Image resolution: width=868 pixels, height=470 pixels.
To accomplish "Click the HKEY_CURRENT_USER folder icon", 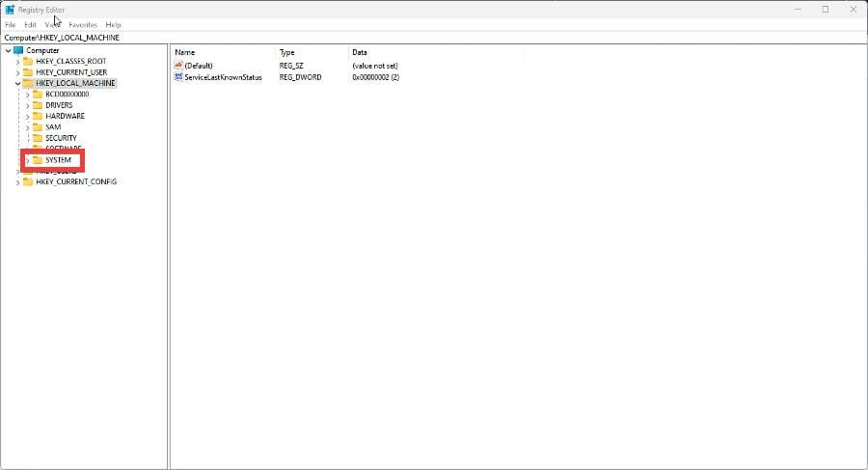I will tap(28, 72).
